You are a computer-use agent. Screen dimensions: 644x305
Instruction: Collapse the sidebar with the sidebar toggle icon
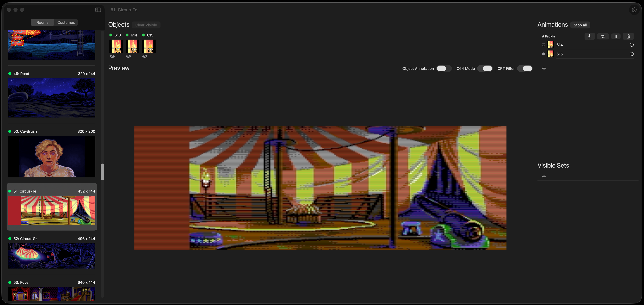pyautogui.click(x=98, y=10)
